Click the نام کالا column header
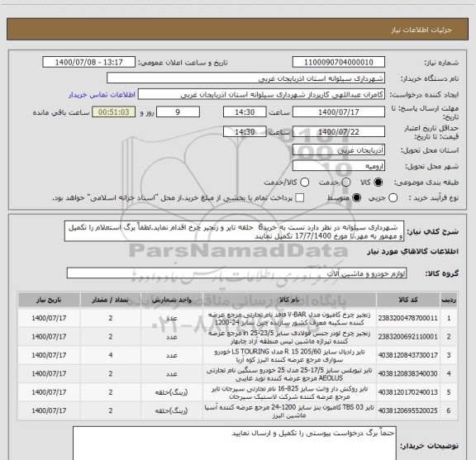 click(x=289, y=300)
